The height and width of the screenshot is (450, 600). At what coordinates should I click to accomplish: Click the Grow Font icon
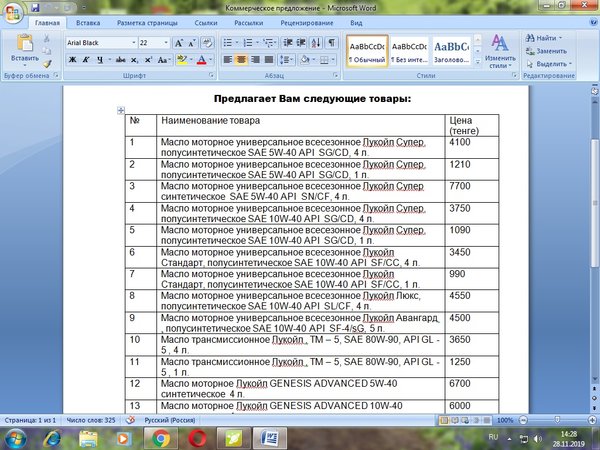tap(178, 43)
